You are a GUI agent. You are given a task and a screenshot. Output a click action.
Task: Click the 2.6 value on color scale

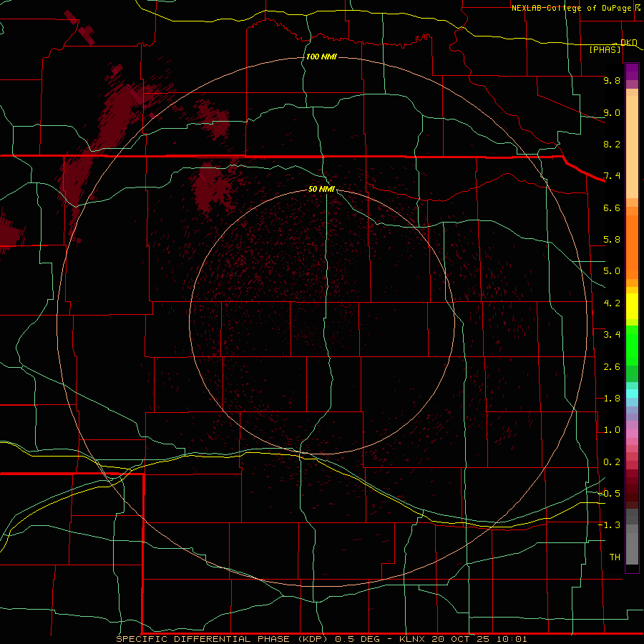coord(612,367)
